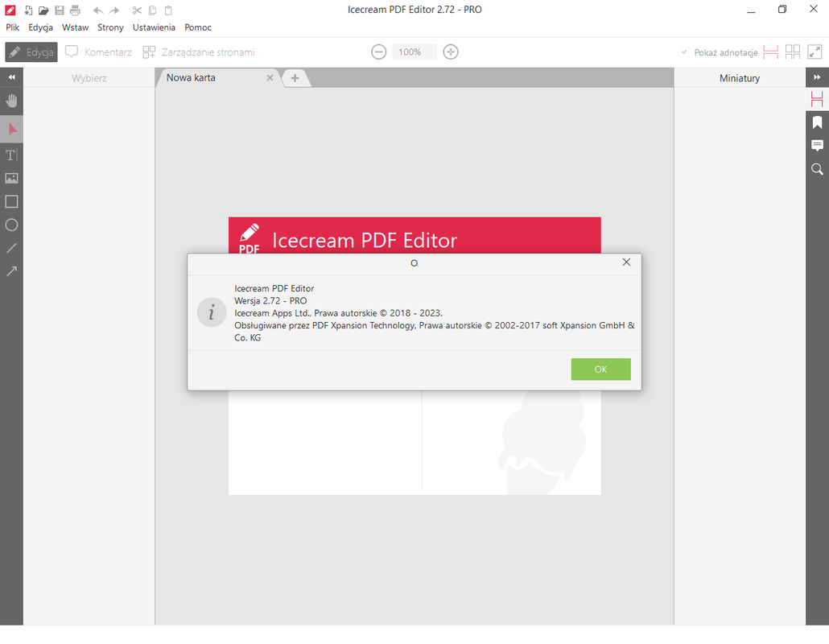Open a file with the folder icon
The image size is (829, 644).
pos(43,10)
